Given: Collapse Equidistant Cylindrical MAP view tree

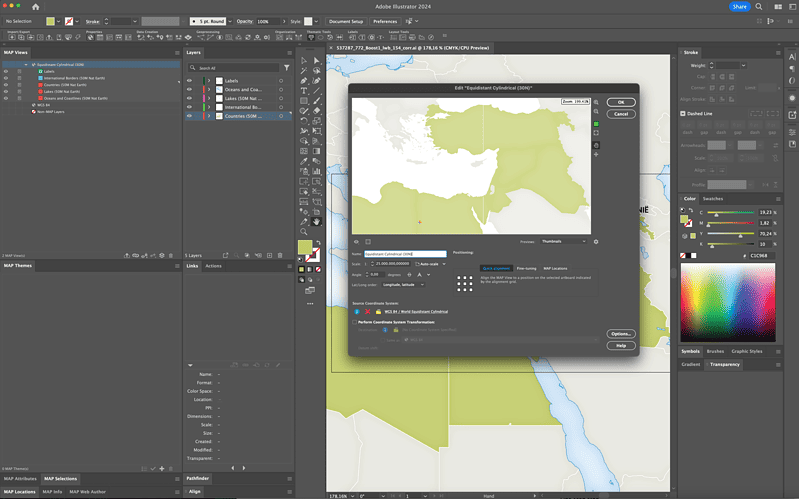Looking at the screenshot, I should coord(26,65).
